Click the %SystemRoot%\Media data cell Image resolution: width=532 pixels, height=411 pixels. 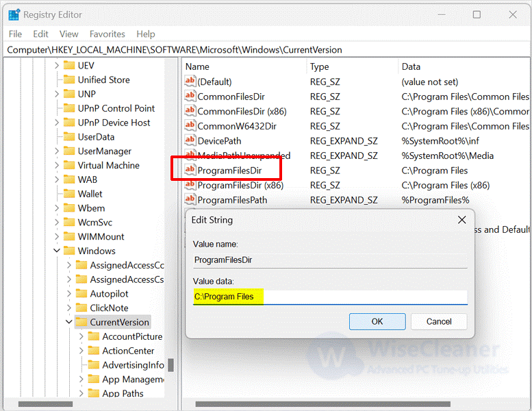[x=448, y=155]
